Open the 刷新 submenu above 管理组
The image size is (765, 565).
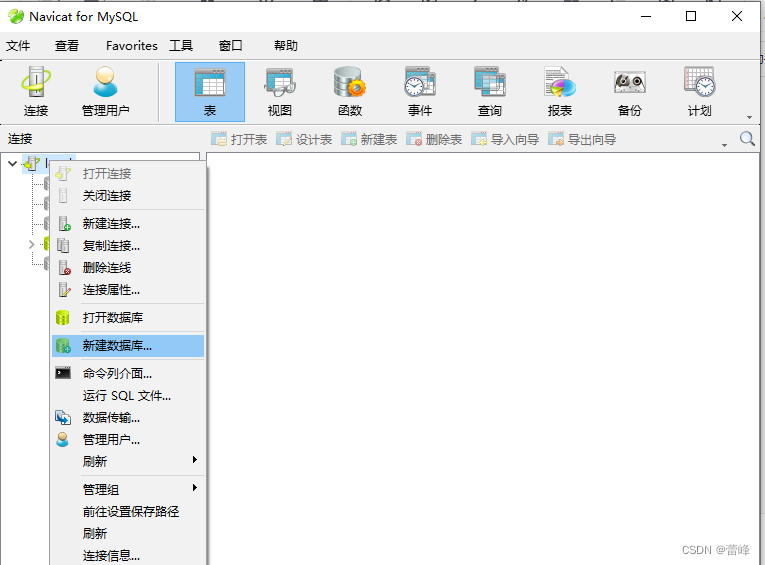coord(128,461)
